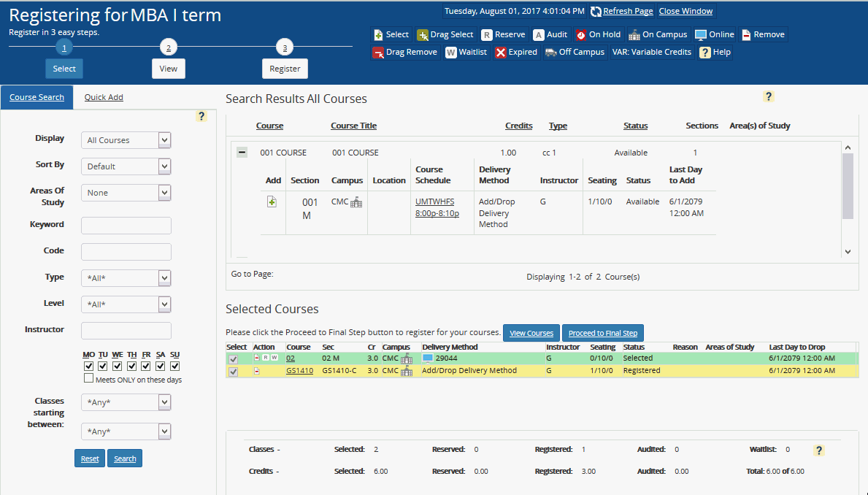The height and width of the screenshot is (495, 868).
Task: Sort results by Course Title column
Action: [354, 126]
